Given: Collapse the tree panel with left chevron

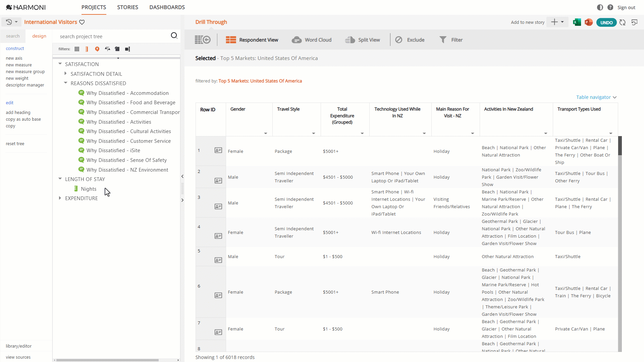Looking at the screenshot, I should (x=182, y=176).
